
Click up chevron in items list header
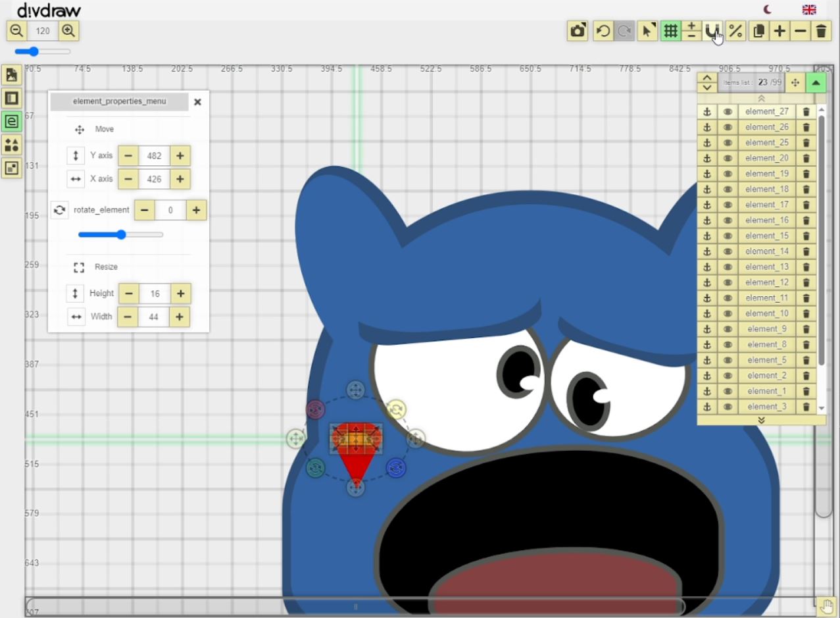pyautogui.click(x=707, y=78)
